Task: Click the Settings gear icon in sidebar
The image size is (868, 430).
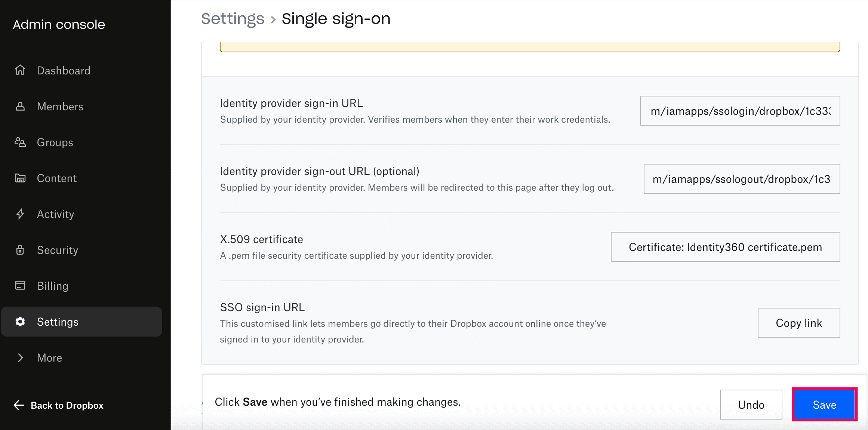Action: pyautogui.click(x=21, y=322)
